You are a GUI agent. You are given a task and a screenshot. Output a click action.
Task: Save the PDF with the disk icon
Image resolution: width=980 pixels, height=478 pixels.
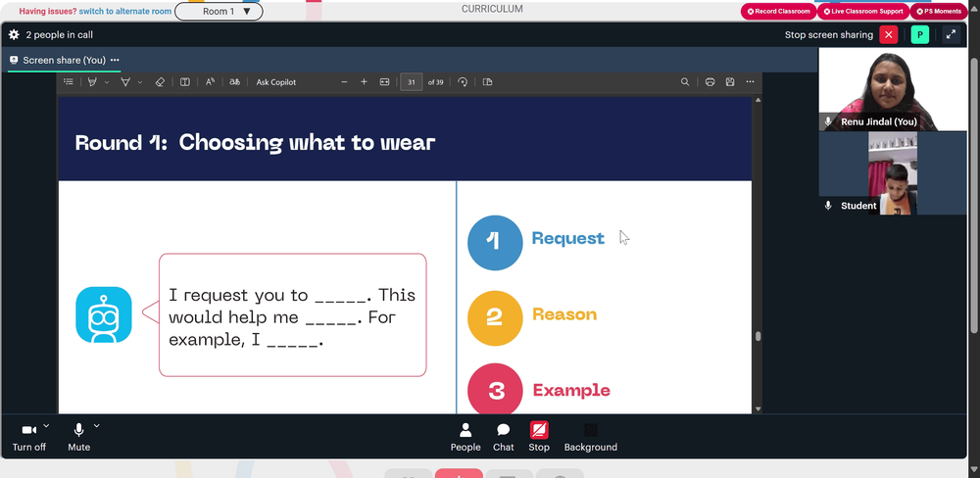tap(730, 82)
